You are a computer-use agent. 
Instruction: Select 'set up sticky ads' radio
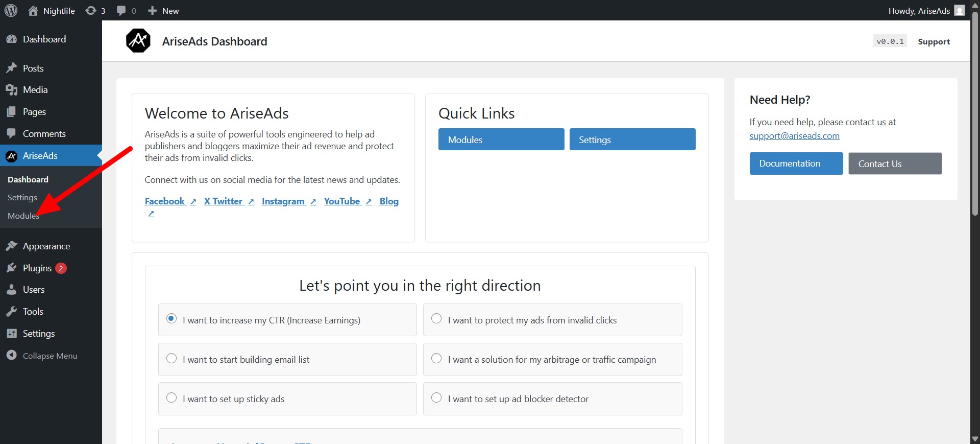[x=171, y=398]
